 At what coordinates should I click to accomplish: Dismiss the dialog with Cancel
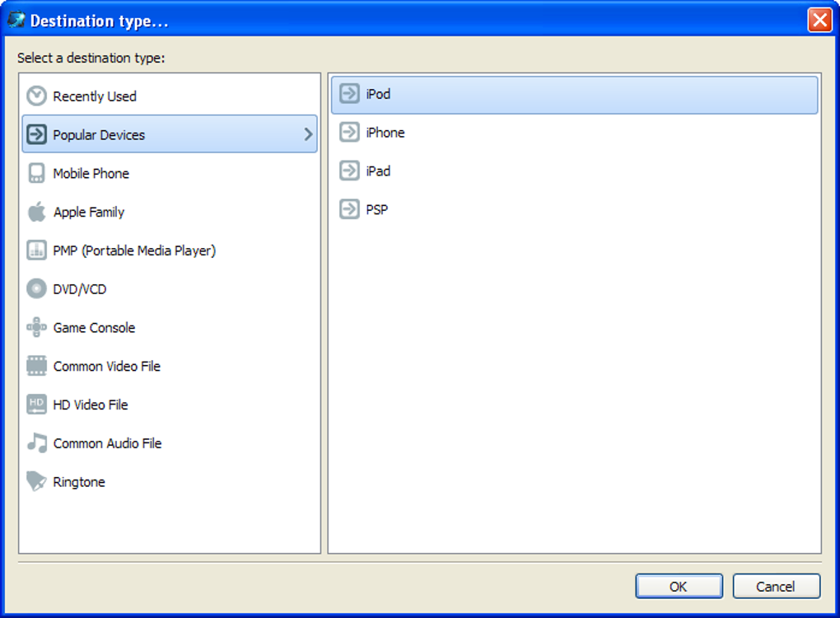click(x=776, y=587)
